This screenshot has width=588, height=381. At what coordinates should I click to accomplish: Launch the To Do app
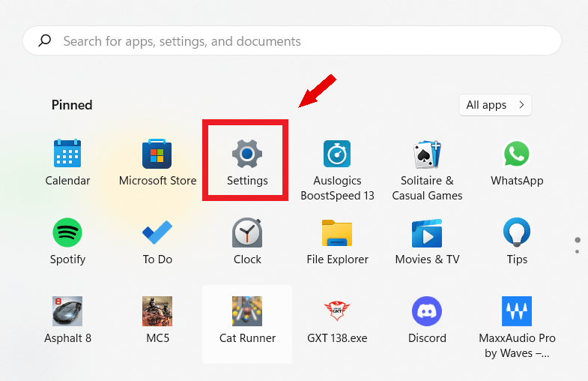point(157,241)
